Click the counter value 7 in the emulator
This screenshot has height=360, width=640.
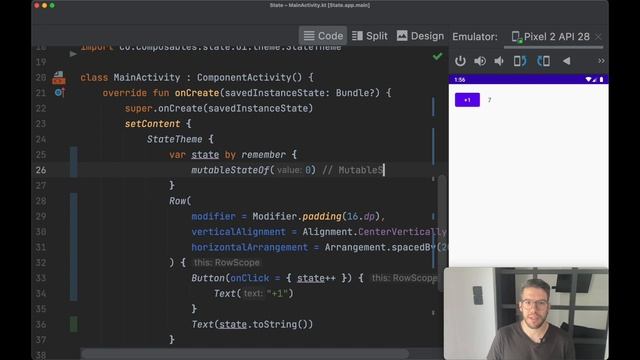(x=489, y=100)
